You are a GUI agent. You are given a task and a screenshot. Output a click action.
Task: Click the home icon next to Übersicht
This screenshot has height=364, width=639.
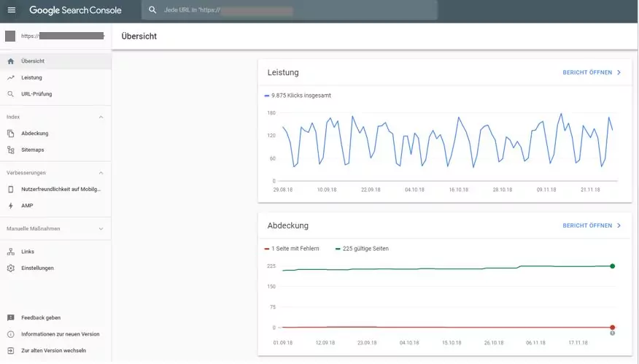[x=11, y=61]
